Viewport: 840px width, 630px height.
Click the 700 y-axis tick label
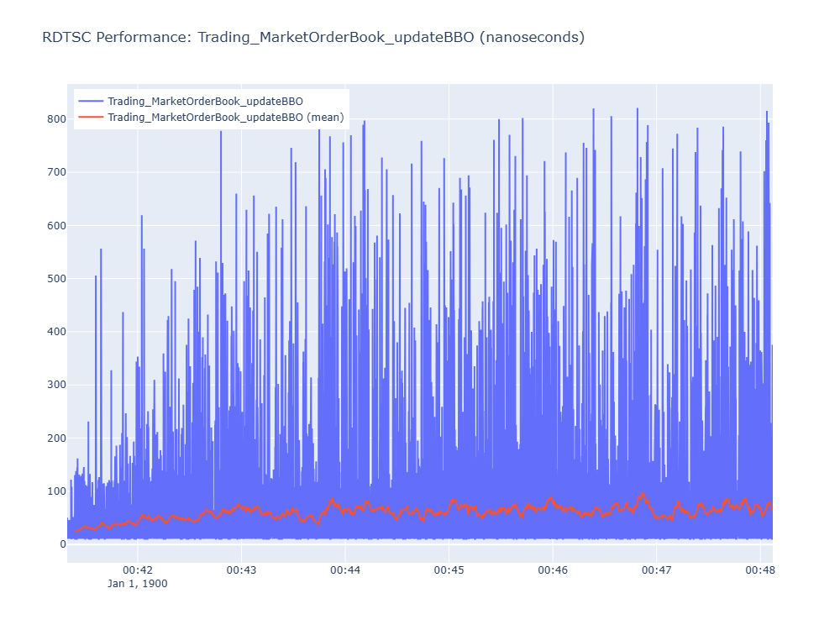(57, 172)
